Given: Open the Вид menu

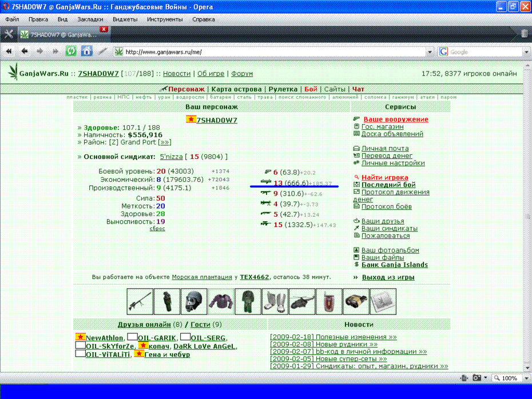Looking at the screenshot, I should point(62,19).
